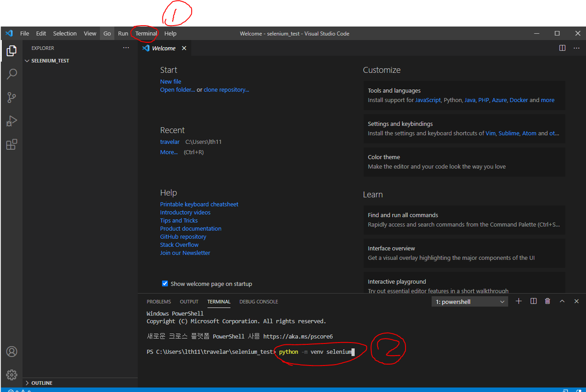Open the recent travelar folder
The image size is (586, 392).
[x=170, y=142]
